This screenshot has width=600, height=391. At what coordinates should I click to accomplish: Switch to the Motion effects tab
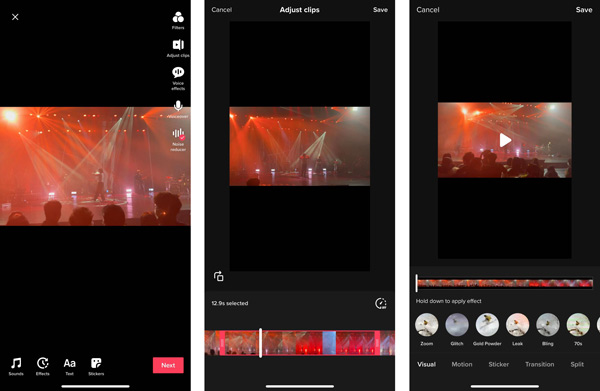(462, 364)
